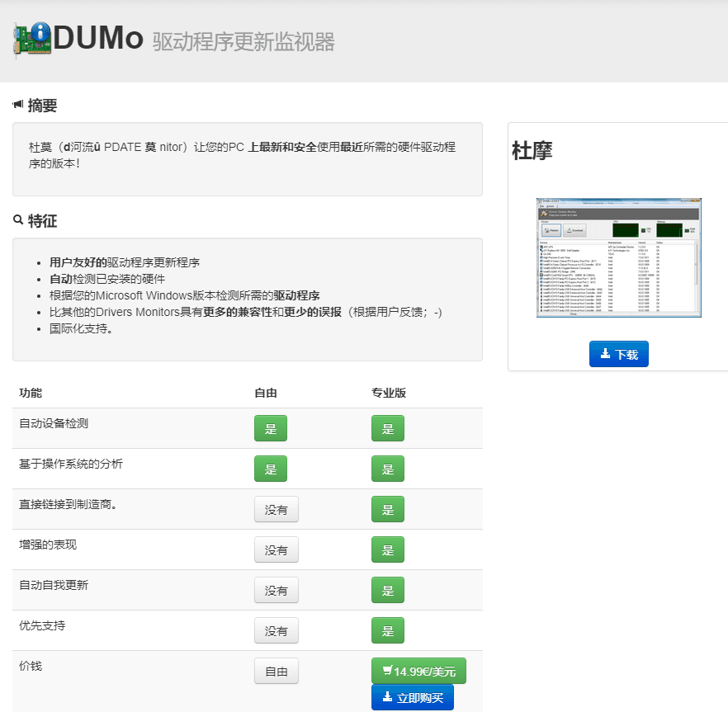Click the 基于操作系统的分析 row label

click(x=71, y=464)
